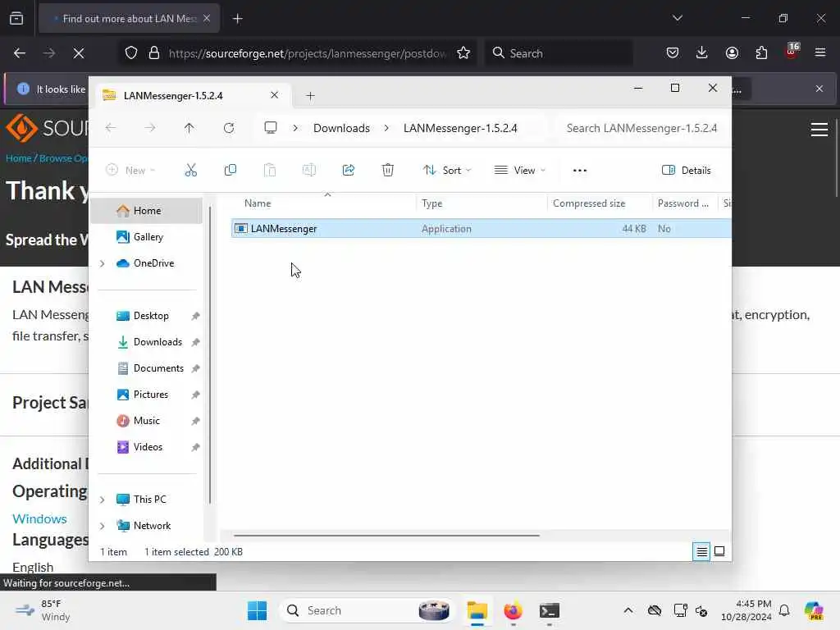Open the Windows Start menu
This screenshot has height=630, width=840.
pos(257,610)
